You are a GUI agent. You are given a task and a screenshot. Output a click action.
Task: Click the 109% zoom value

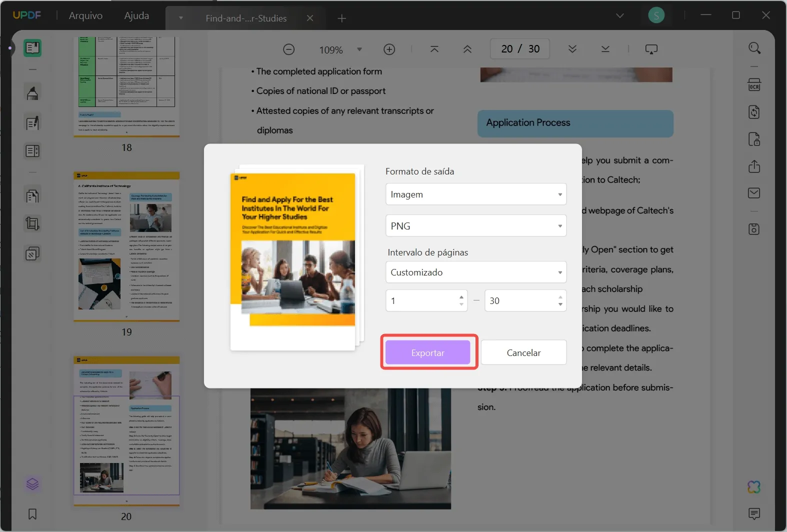(331, 50)
